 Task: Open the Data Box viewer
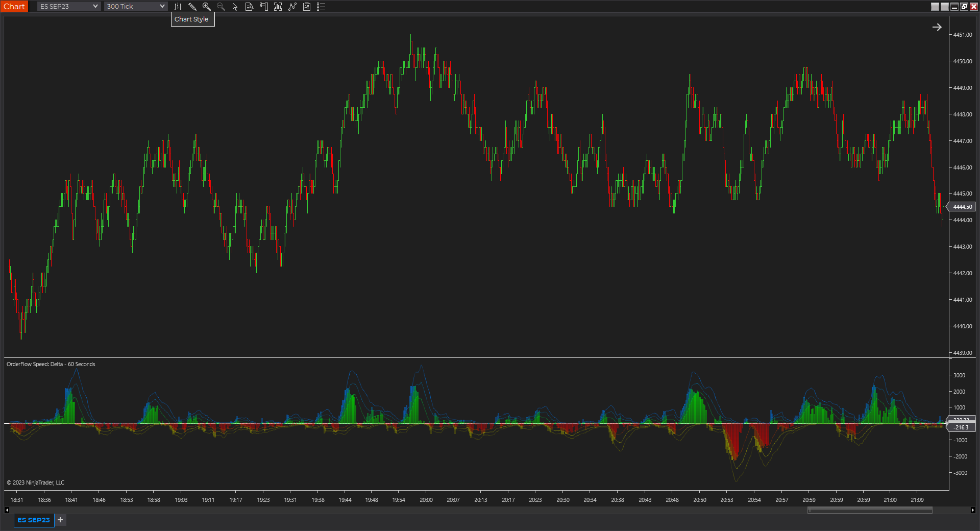coord(250,7)
